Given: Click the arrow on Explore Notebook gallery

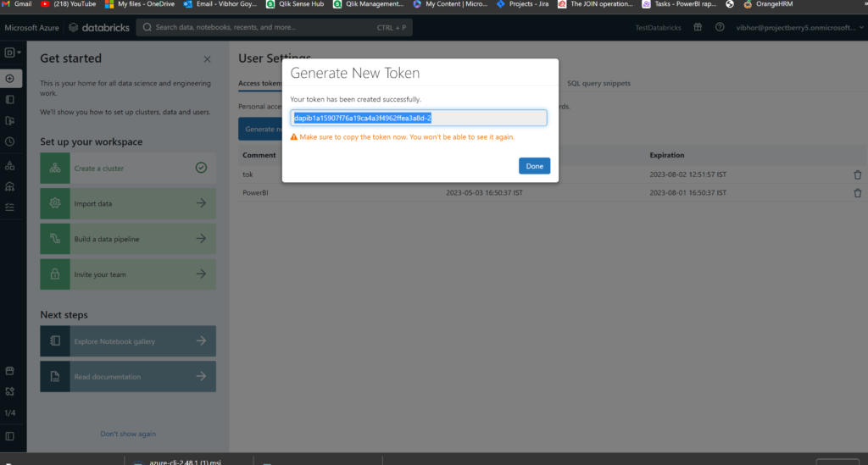Looking at the screenshot, I should [201, 340].
